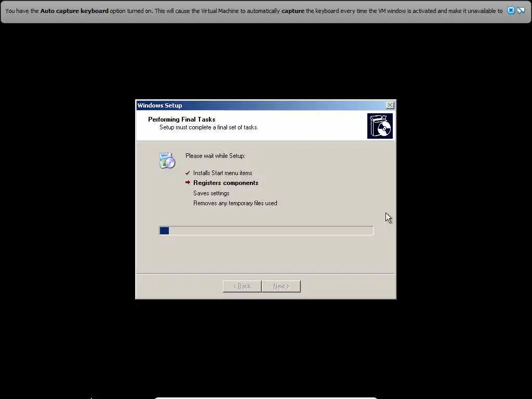
Task: Close the Windows Setup dialog
Action: 390,105
